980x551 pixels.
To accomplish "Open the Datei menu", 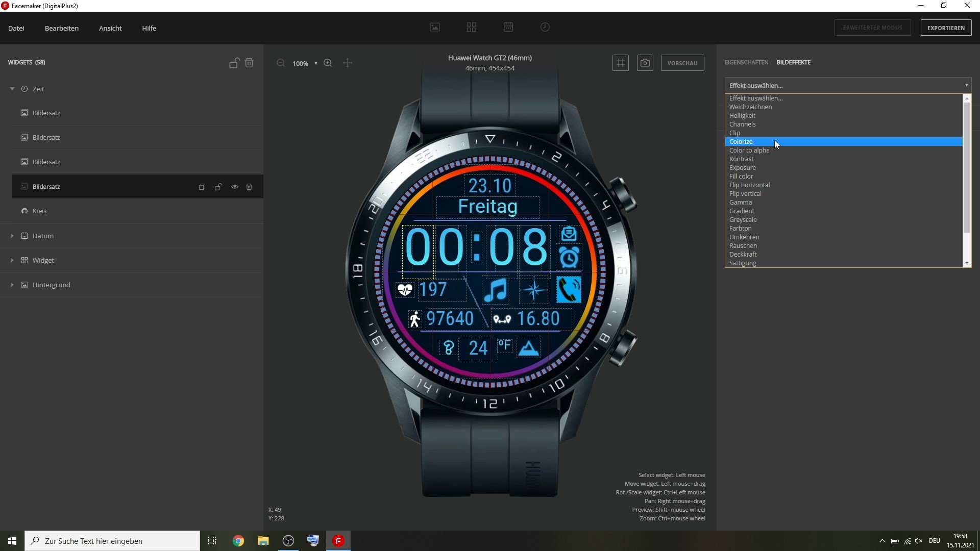I will pos(16,28).
